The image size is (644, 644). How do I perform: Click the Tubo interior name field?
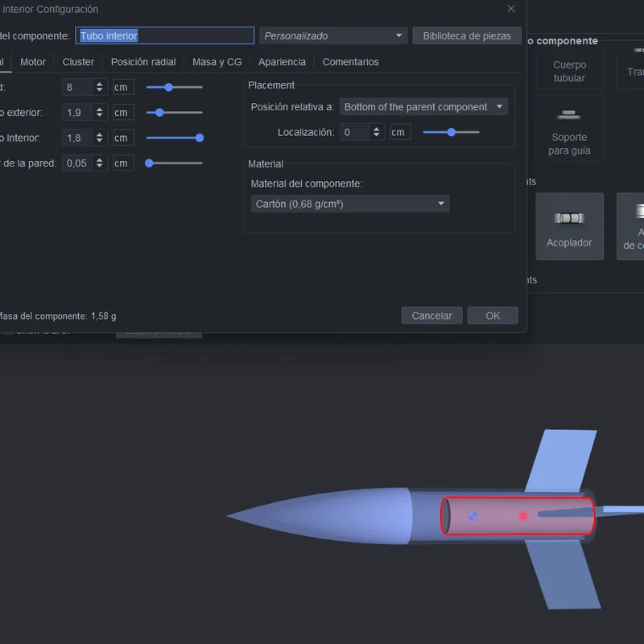point(165,35)
